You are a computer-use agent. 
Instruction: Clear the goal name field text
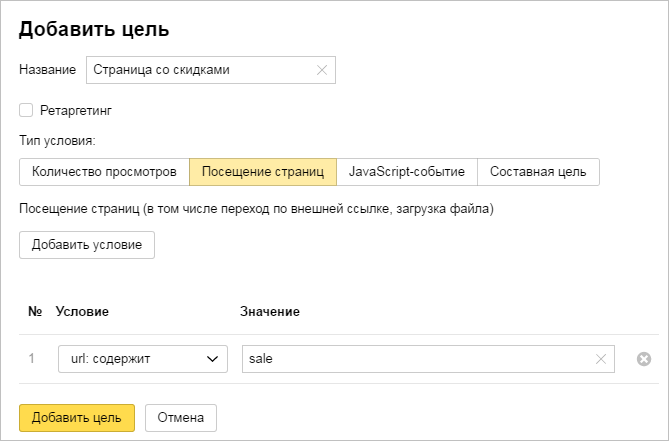click(321, 70)
